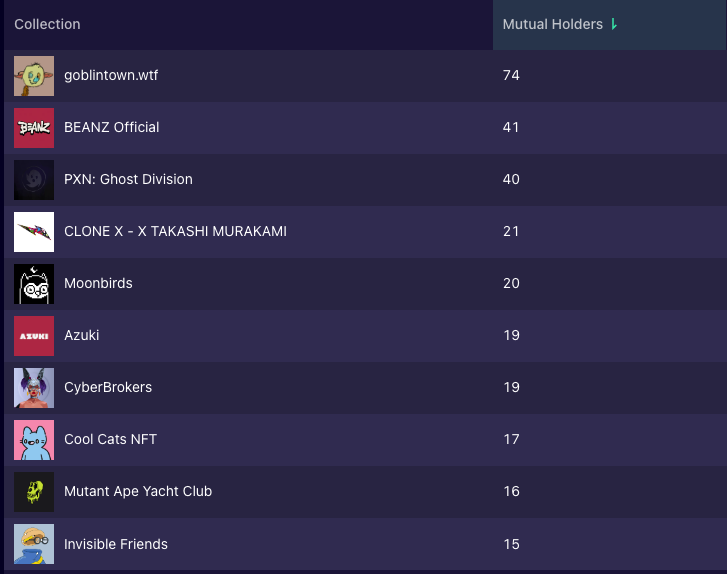The width and height of the screenshot is (727, 574).
Task: Open the Invisible Friends character thumbnail
Action: (x=34, y=544)
